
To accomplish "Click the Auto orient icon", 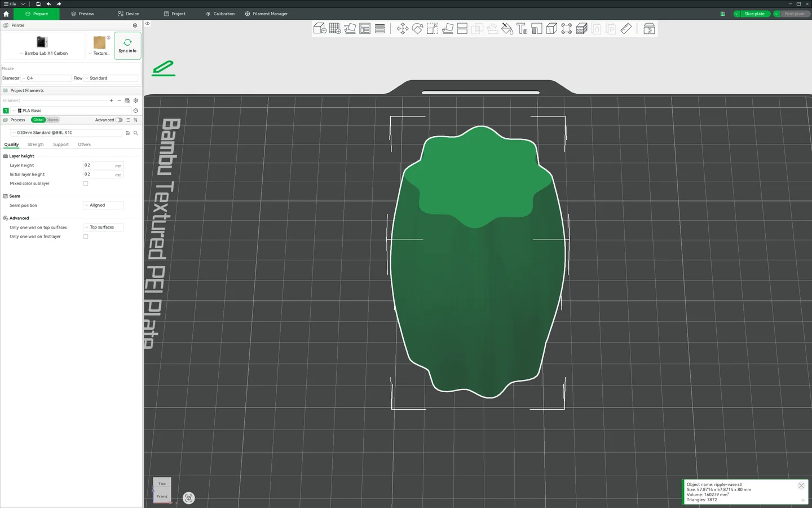I will (350, 29).
